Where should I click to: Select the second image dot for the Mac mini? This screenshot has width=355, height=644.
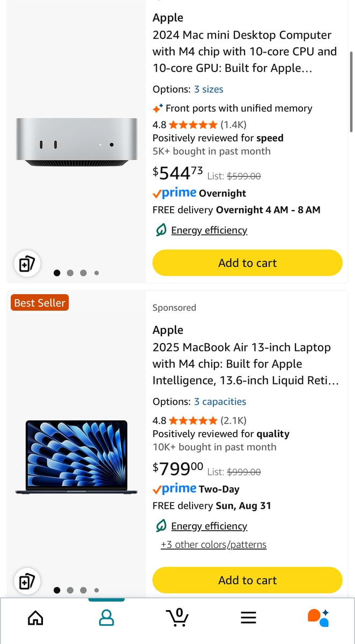click(x=70, y=273)
